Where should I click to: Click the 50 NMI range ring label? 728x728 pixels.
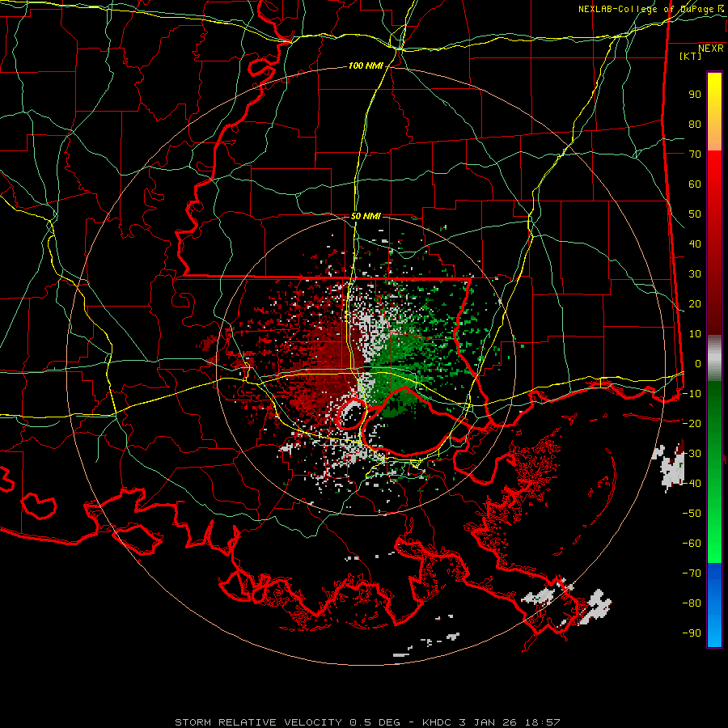click(366, 216)
